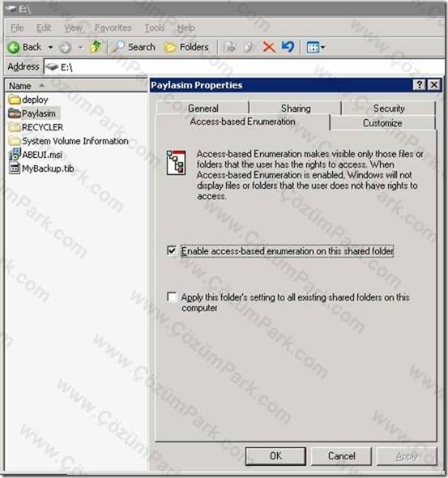This screenshot has width=448, height=478.
Task: Open the File menu
Action: tap(17, 28)
